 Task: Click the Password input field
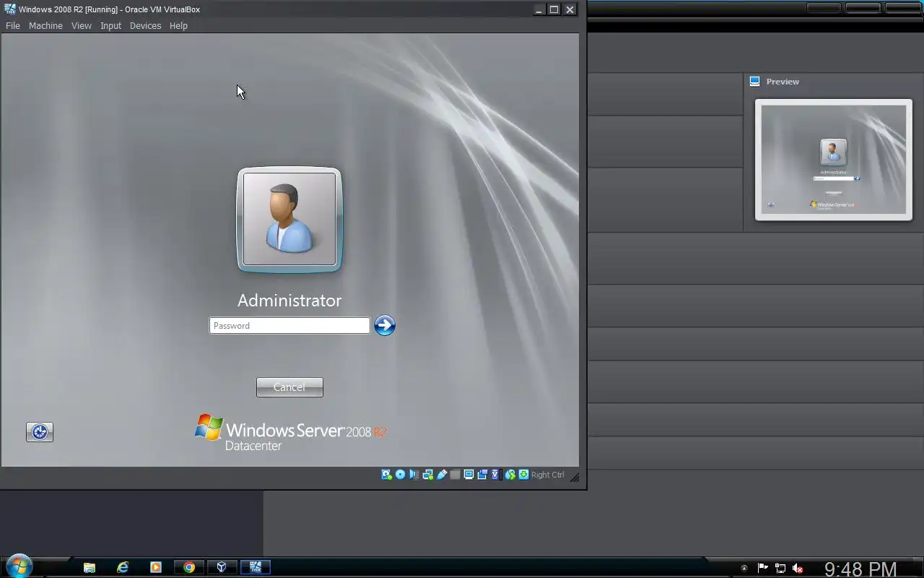pyautogui.click(x=289, y=326)
